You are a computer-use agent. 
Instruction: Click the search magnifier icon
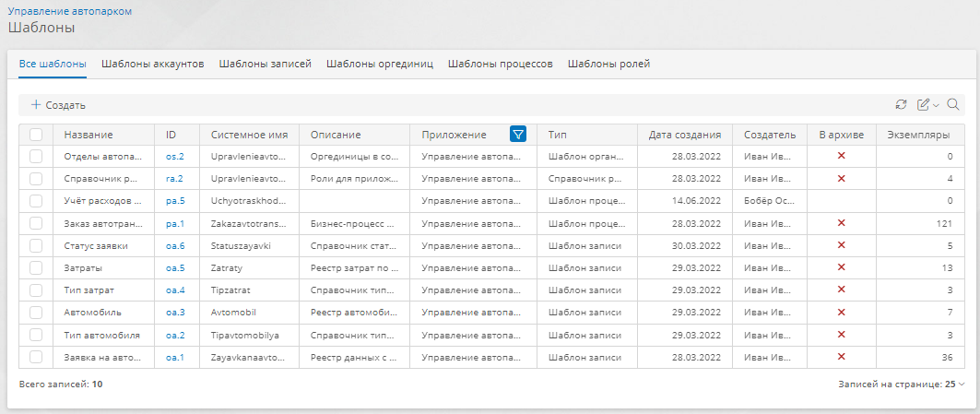[x=952, y=105]
